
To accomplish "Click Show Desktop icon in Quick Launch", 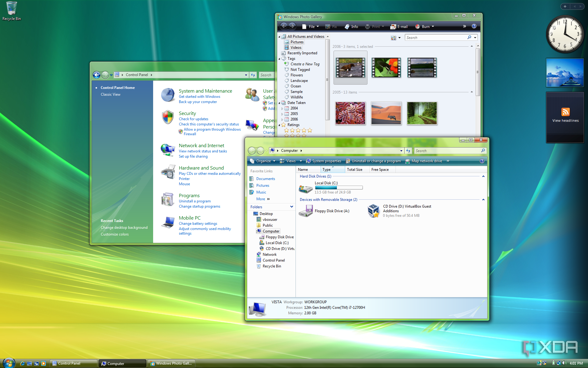I will coord(29,363).
